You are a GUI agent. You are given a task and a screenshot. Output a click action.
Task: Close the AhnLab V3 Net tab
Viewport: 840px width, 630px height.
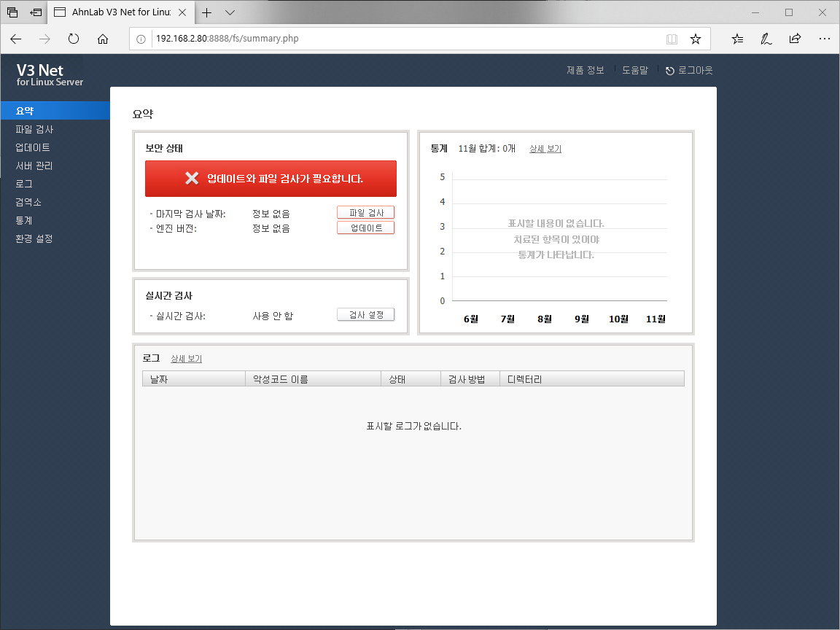click(x=182, y=12)
